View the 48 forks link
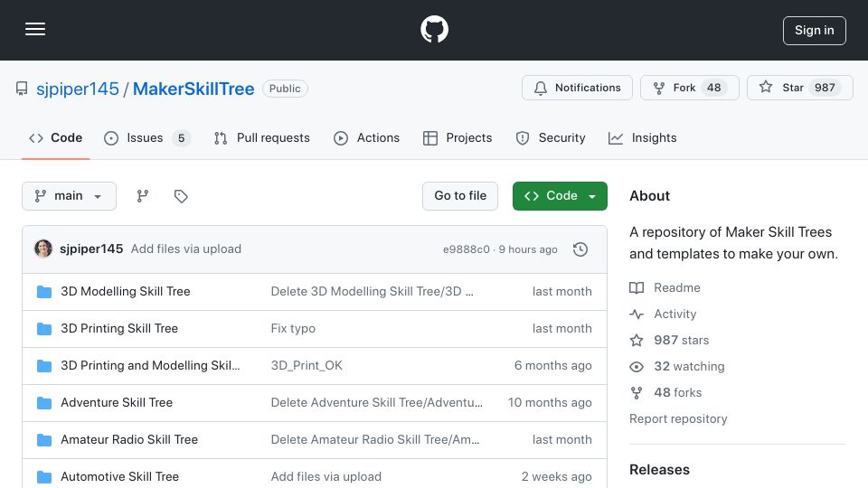 tap(665, 393)
